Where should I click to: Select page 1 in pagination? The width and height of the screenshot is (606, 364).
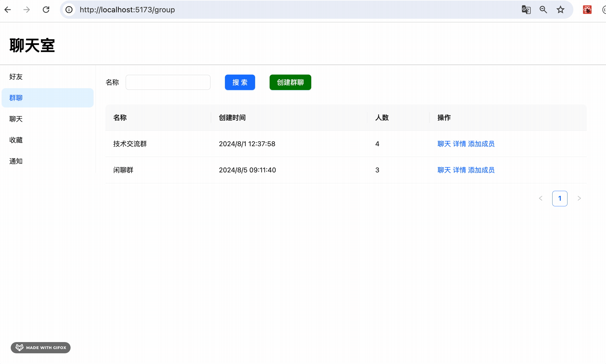coord(560,198)
